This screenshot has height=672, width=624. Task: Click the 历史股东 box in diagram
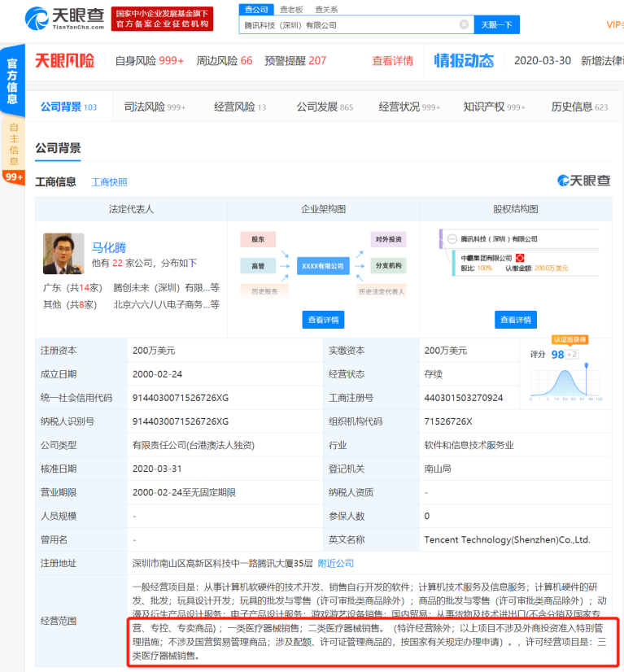(264, 291)
